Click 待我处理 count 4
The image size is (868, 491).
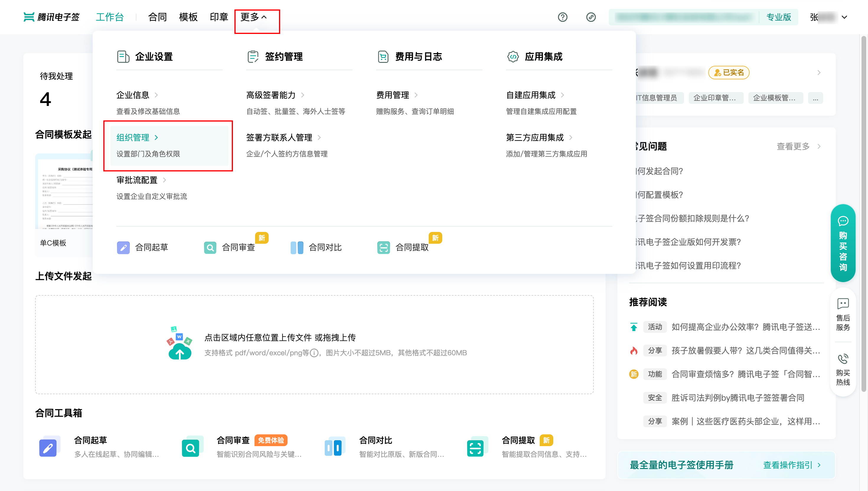pos(45,99)
